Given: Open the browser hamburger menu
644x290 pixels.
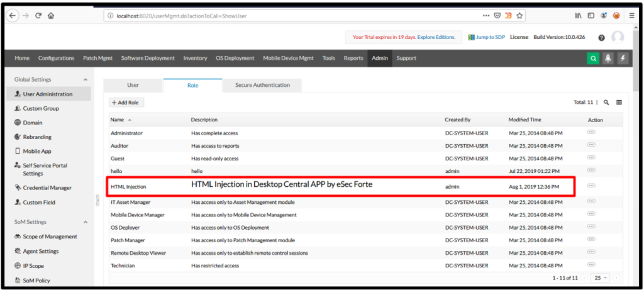Looking at the screenshot, I should (x=631, y=16).
